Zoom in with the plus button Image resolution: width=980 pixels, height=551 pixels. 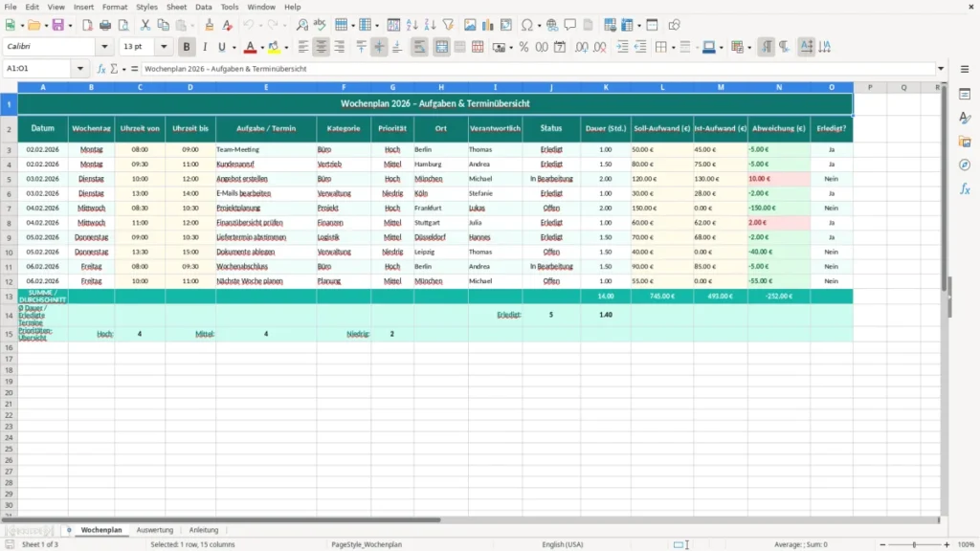(947, 544)
